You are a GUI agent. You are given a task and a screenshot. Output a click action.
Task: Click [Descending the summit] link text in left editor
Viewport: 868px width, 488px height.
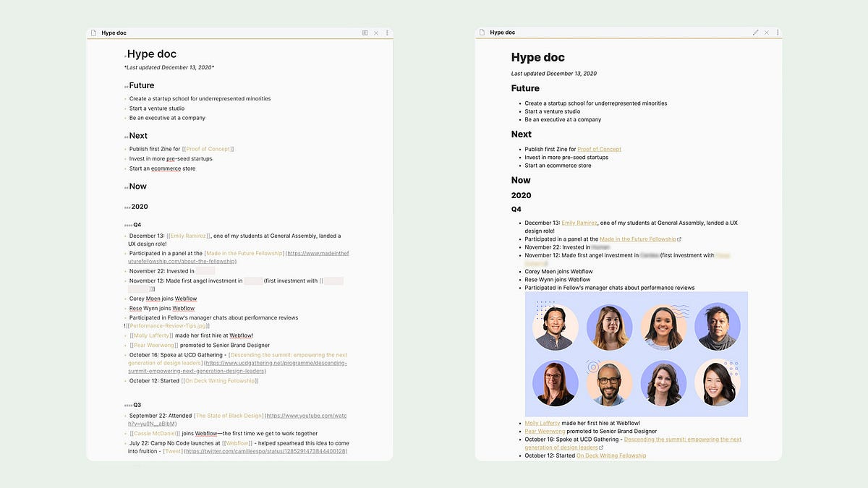click(238, 359)
